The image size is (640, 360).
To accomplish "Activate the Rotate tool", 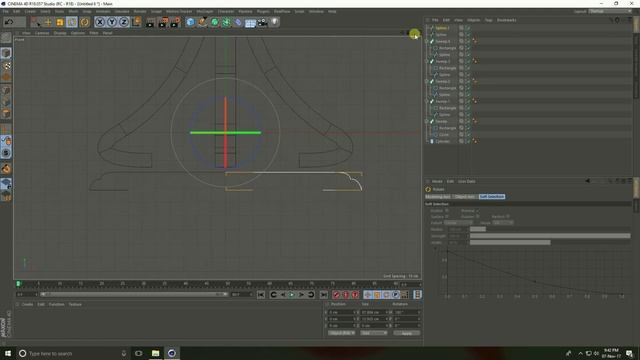I will 72,22.
